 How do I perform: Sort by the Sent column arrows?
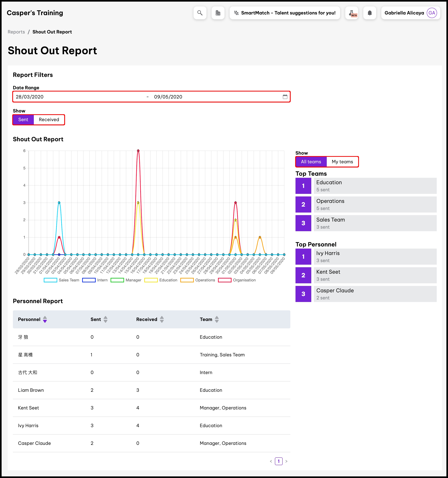point(105,319)
